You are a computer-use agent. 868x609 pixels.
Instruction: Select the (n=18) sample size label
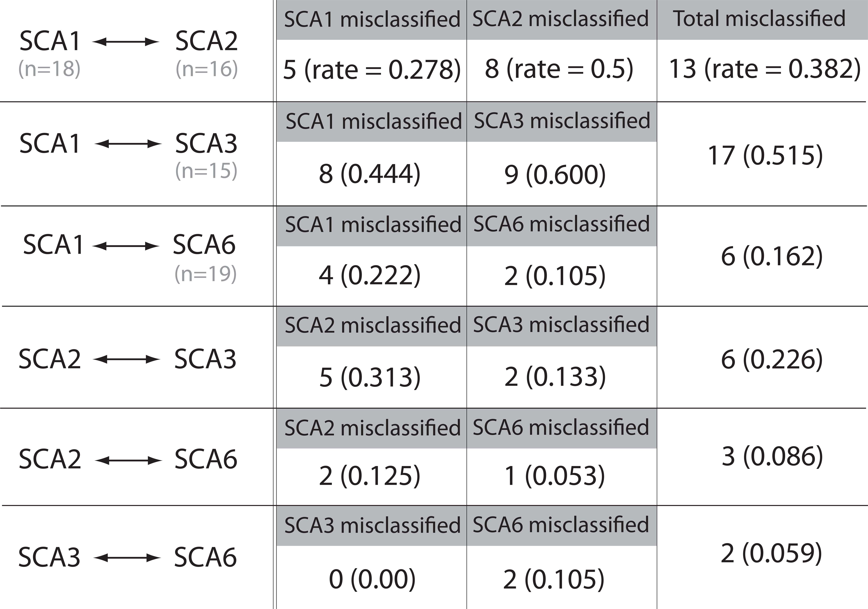[50, 69]
